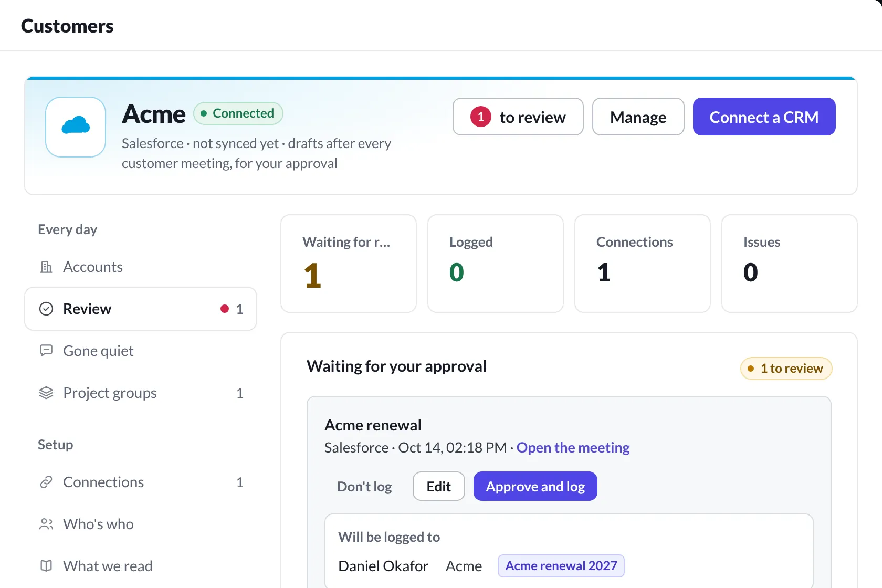Viewport: 882px width, 588px height.
Task: Click the Acme heading
Action: 154,114
